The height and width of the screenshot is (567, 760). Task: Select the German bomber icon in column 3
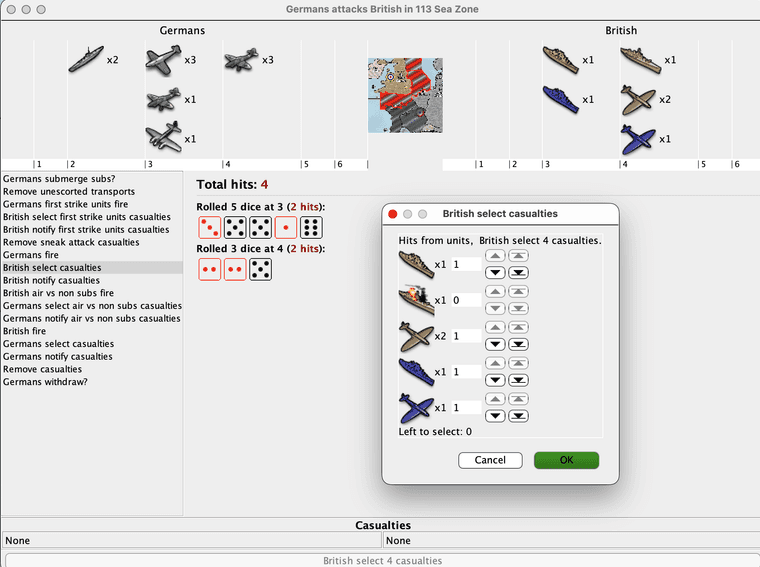tap(162, 137)
